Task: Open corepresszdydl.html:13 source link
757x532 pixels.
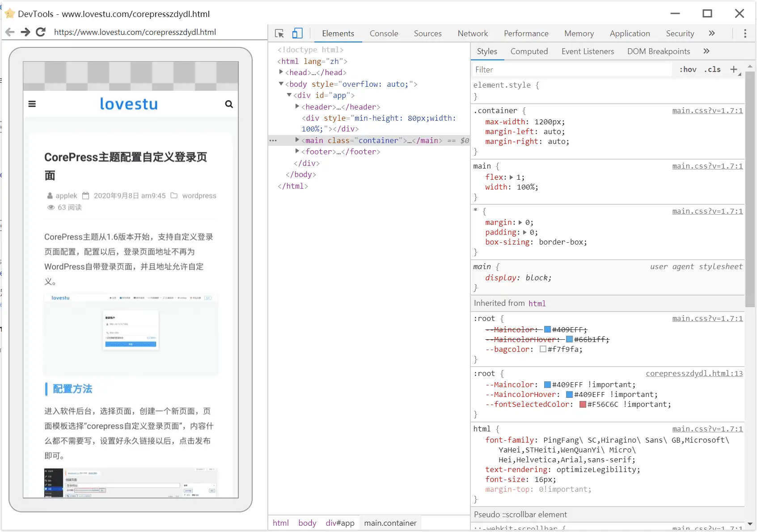Action: (694, 373)
